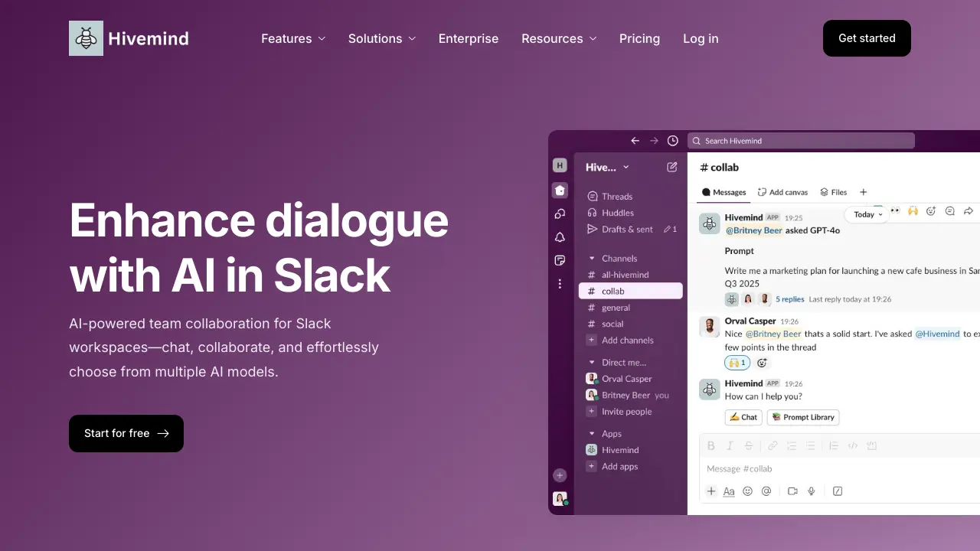Click the code block formatting icon
The height and width of the screenshot is (551, 980).
pyautogui.click(x=871, y=445)
